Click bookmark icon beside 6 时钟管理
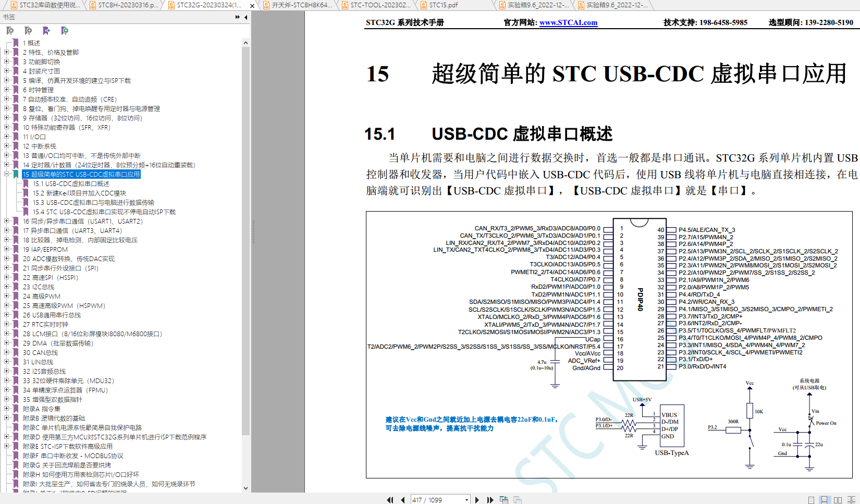Screen dimensions: 860x504 [16, 90]
